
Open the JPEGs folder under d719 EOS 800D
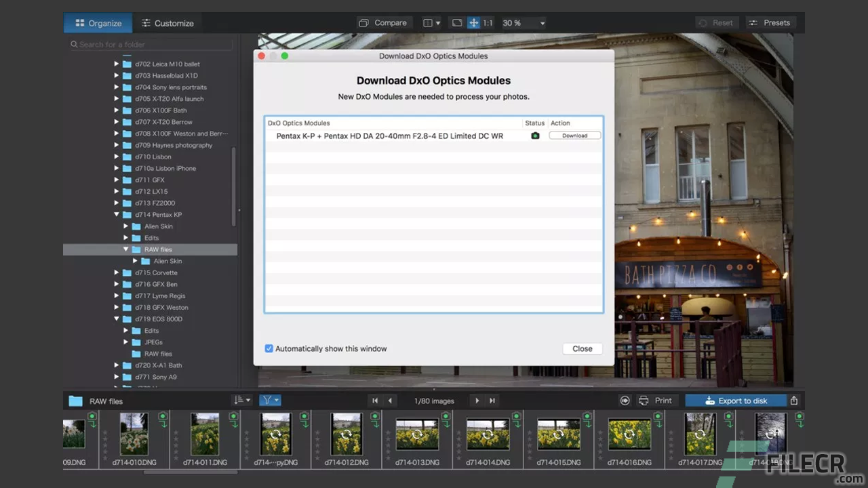click(153, 342)
